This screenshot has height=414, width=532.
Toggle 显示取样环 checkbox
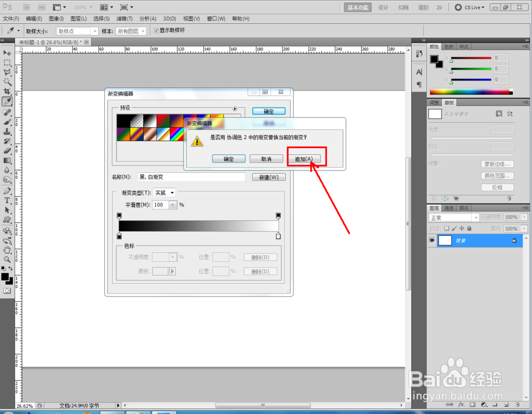pyautogui.click(x=156, y=30)
